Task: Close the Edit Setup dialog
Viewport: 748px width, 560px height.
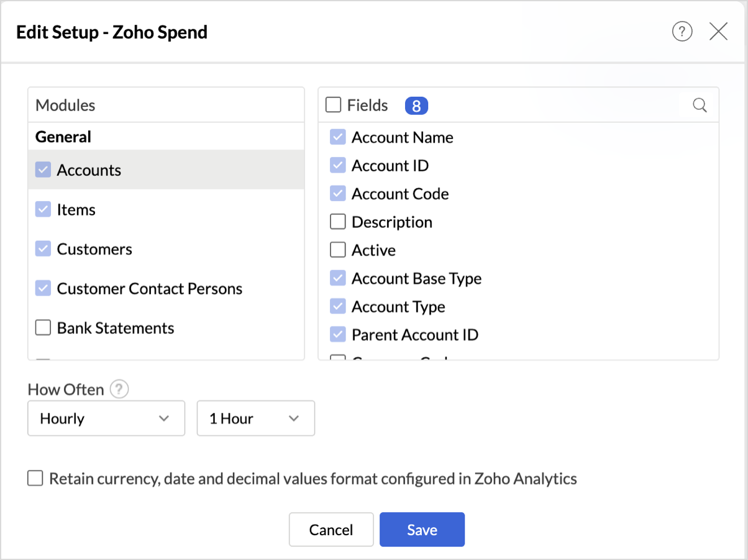Action: (x=718, y=31)
